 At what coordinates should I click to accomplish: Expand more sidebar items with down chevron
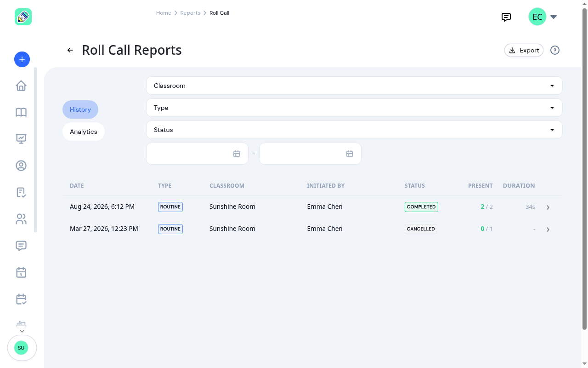[x=22, y=331]
